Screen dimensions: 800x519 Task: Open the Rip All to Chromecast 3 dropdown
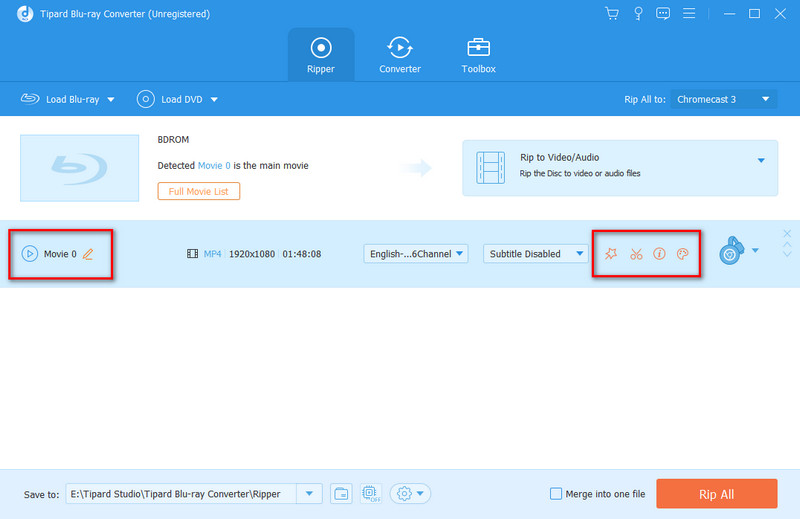(x=723, y=99)
